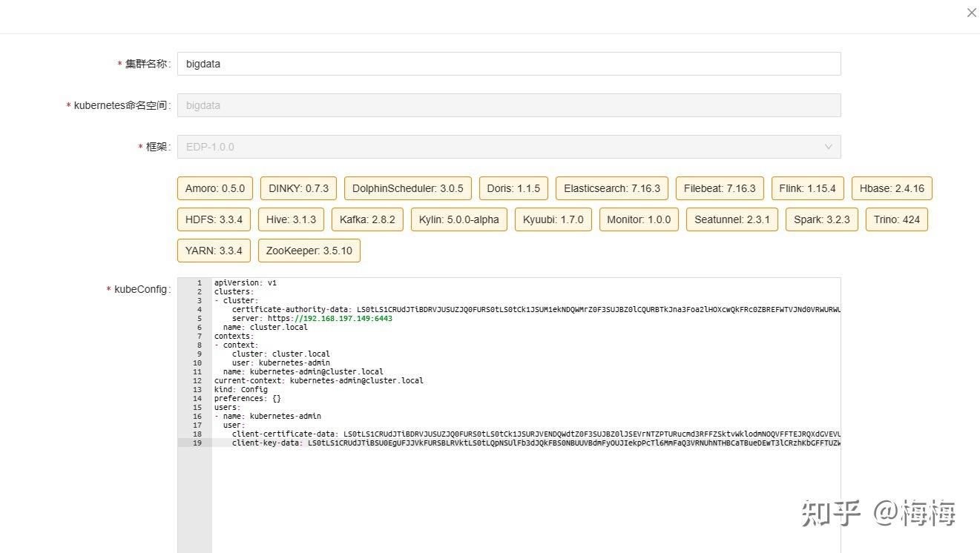The height and width of the screenshot is (553, 980).
Task: Pick the Monitor: 1.0.0 tag
Action: (639, 219)
